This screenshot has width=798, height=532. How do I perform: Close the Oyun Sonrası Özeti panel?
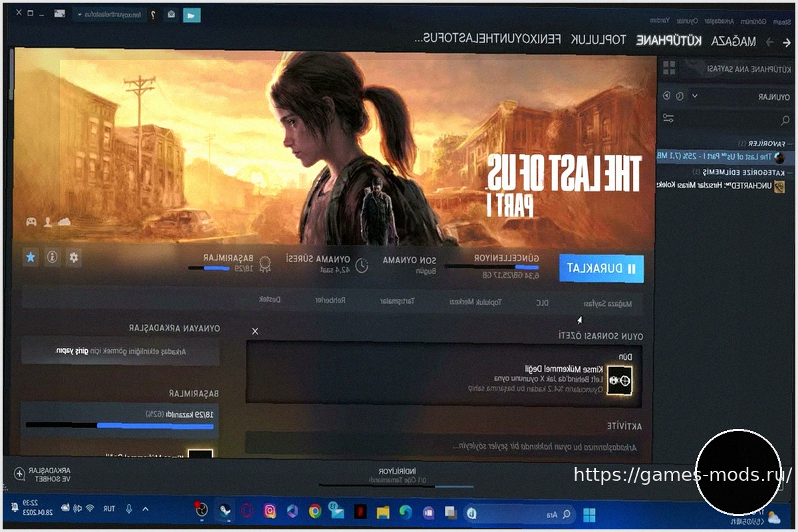[x=255, y=331]
